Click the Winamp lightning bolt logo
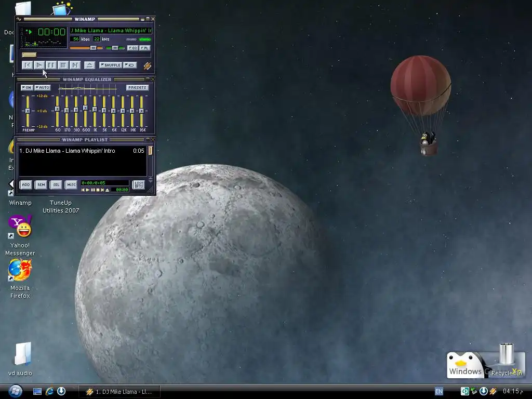532x399 pixels. 147,65
